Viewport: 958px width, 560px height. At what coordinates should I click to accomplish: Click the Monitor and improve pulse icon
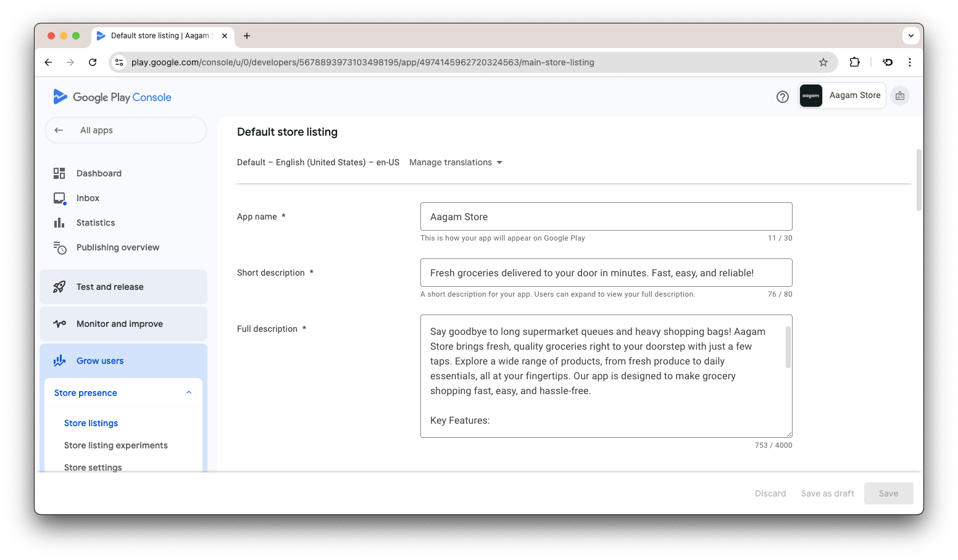click(x=59, y=324)
